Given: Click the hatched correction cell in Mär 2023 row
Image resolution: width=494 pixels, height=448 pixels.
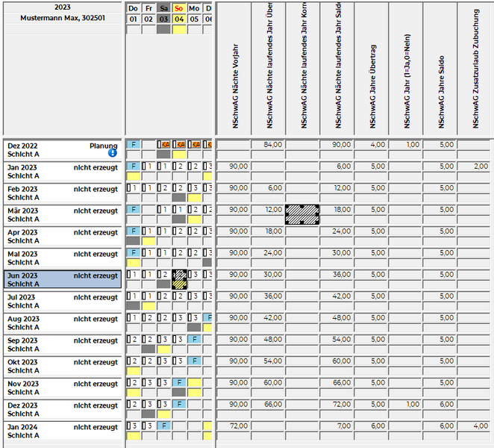Looking at the screenshot, I should 302,214.
